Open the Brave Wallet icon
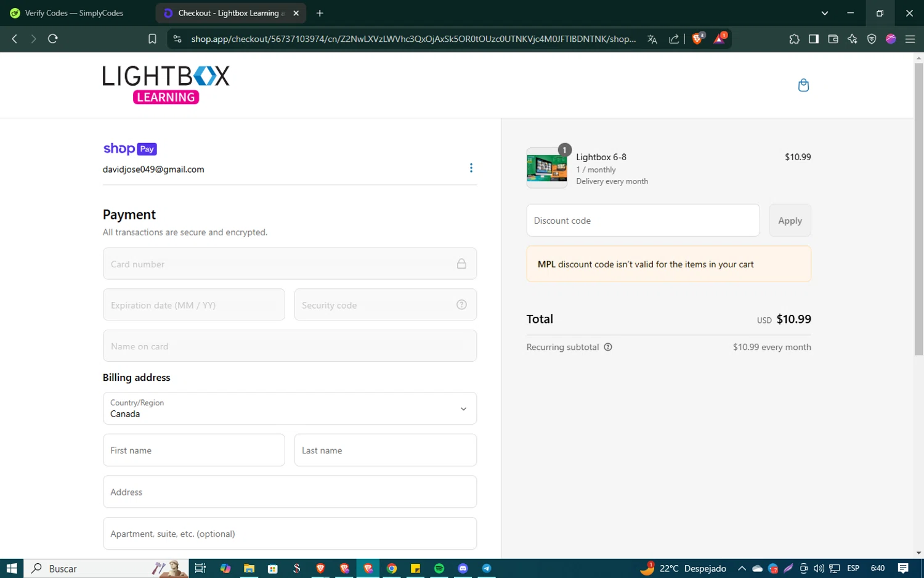 (833, 39)
